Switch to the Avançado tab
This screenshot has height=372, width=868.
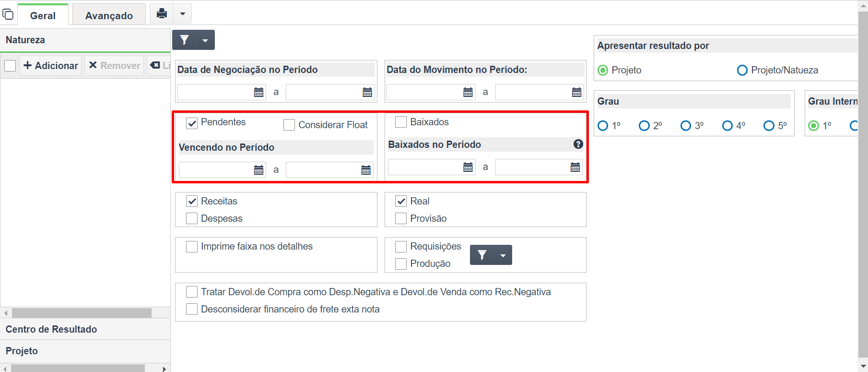[109, 15]
